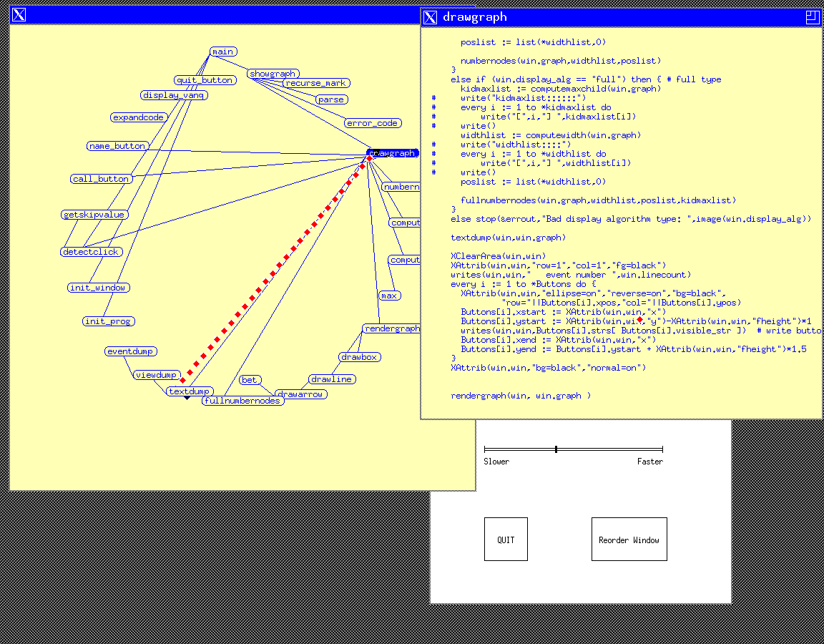The height and width of the screenshot is (644, 824).
Task: Click the maximize box in drawgraph title bar
Action: pyautogui.click(x=811, y=17)
